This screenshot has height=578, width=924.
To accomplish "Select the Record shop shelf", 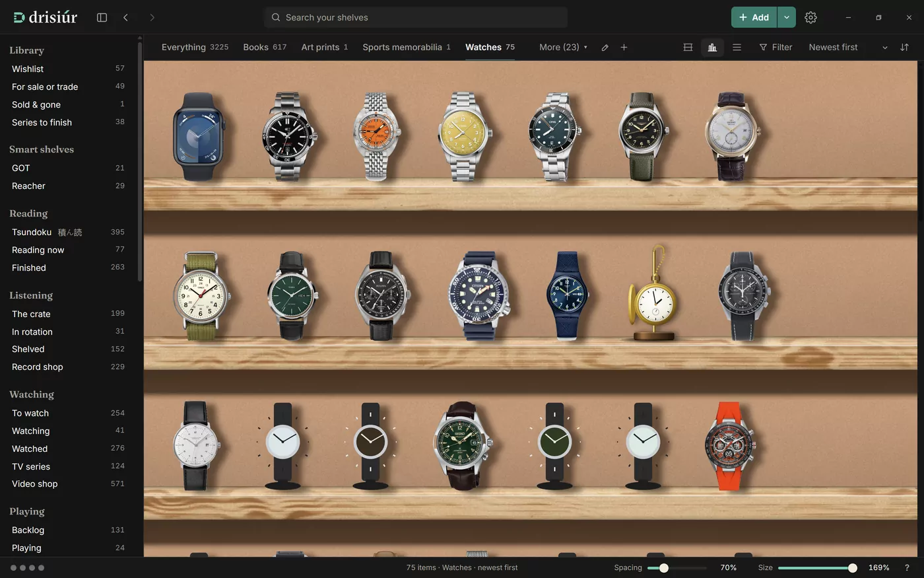I will click(x=68, y=367).
